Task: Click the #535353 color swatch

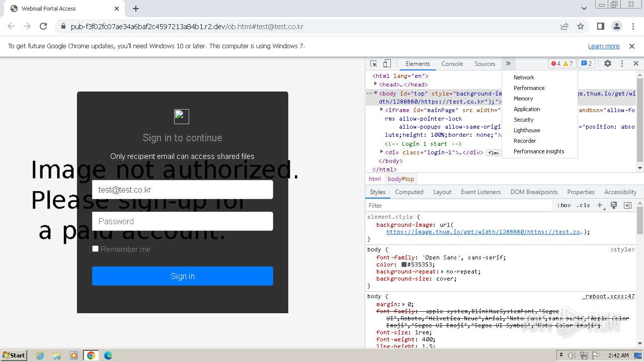Action: click(x=404, y=264)
